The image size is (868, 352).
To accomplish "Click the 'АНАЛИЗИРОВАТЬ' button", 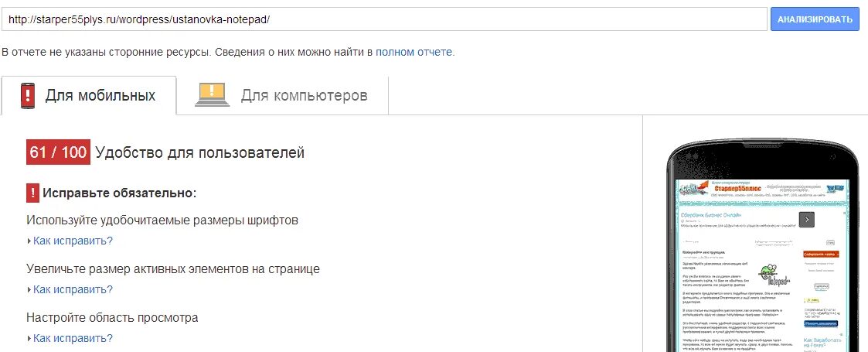I will pyautogui.click(x=815, y=19).
